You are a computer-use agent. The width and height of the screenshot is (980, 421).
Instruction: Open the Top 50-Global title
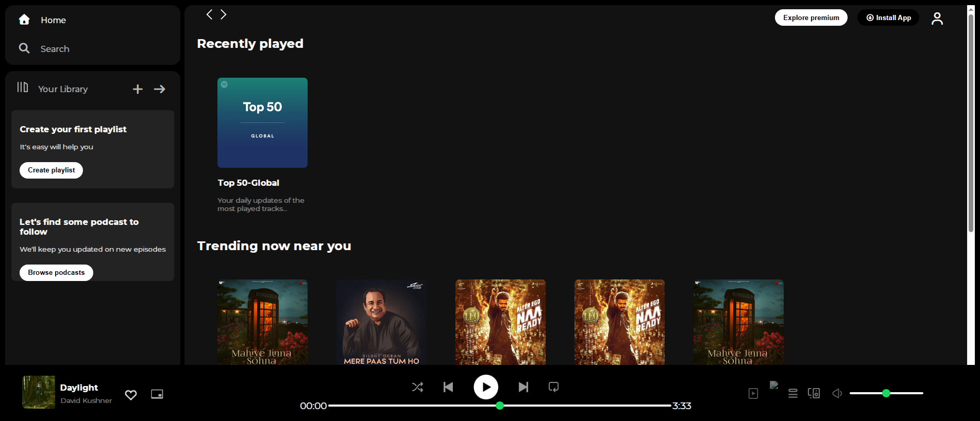pos(248,183)
